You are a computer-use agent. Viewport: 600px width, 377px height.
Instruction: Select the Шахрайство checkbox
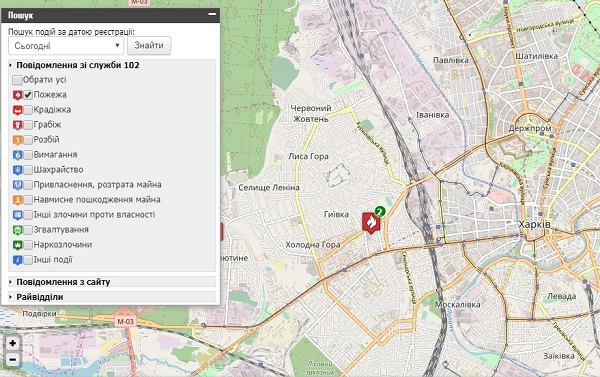tap(28, 170)
